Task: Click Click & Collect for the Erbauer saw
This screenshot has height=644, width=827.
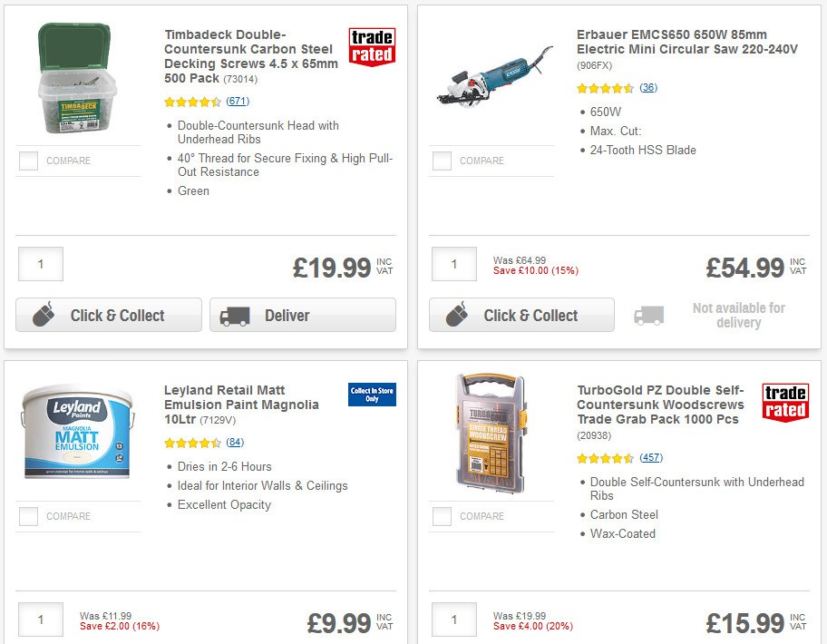Action: point(521,315)
